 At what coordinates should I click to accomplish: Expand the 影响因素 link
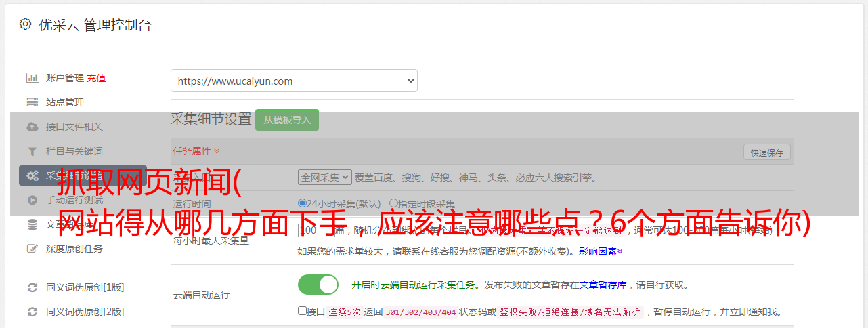click(x=601, y=251)
